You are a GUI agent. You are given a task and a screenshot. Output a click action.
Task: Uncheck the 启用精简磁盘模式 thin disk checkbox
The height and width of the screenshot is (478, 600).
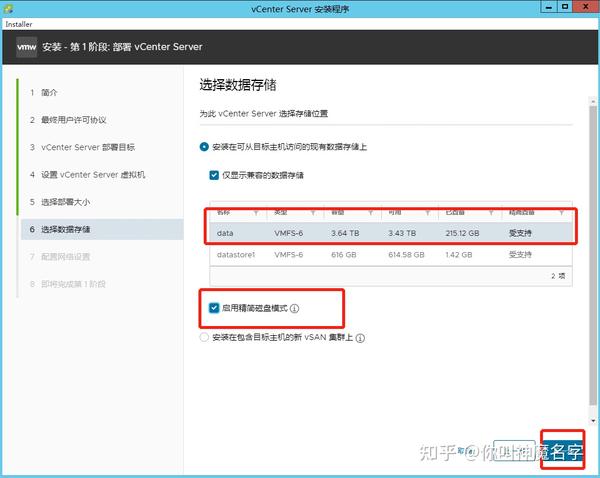(214, 308)
